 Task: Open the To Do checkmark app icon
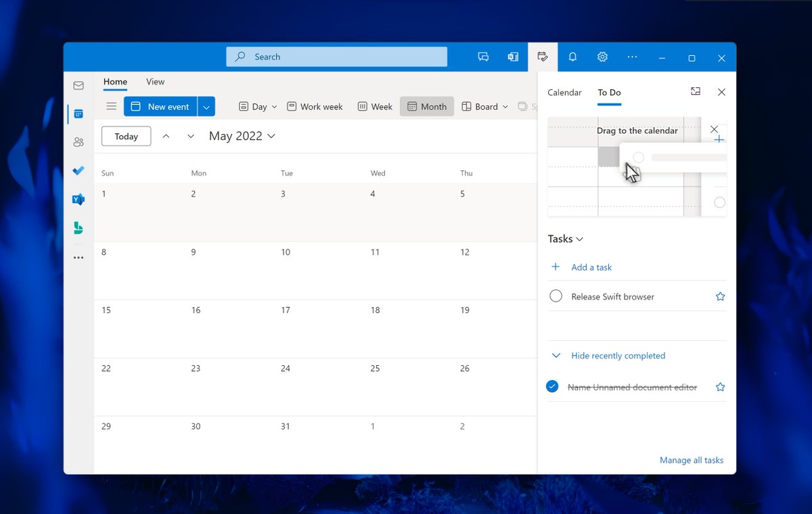tap(78, 170)
